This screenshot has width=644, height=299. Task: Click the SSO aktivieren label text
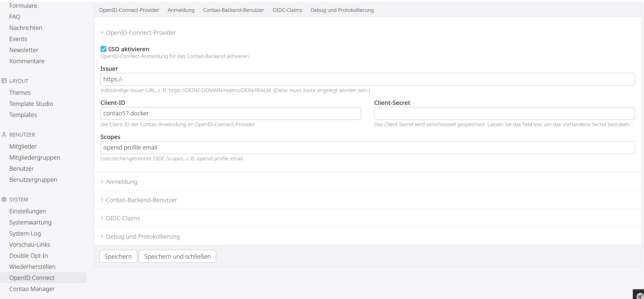pos(128,49)
